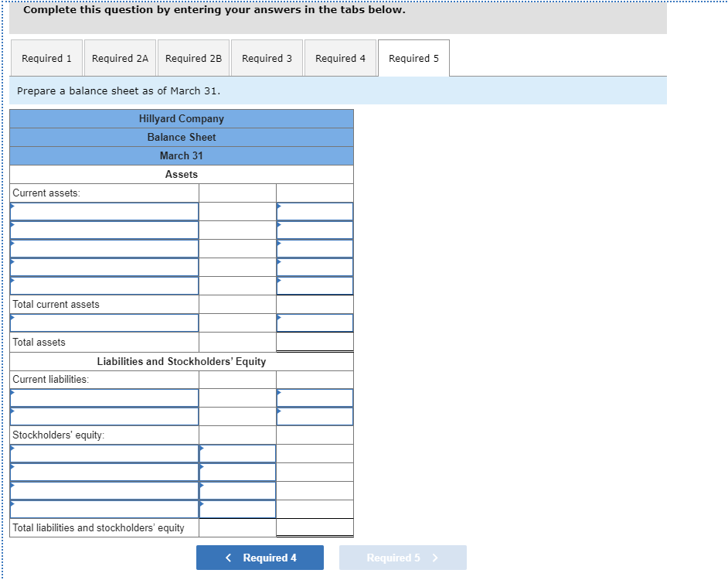Viewport: 728px width, 580px height.
Task: Open second current asset account dropdown
Action: pos(104,230)
